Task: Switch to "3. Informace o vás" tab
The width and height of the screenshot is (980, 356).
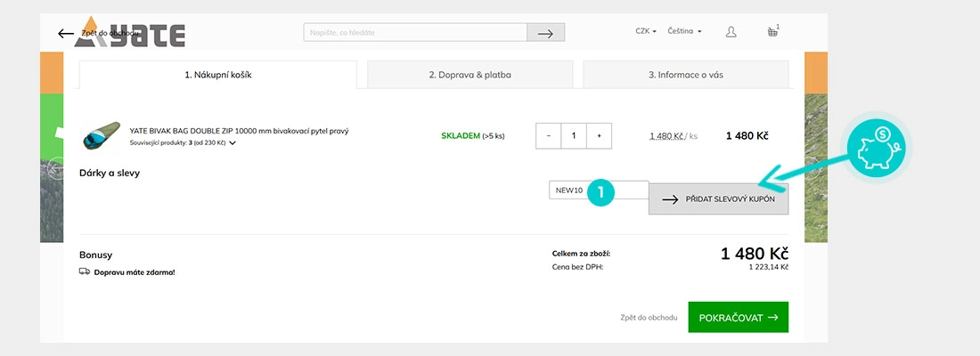Action: tap(686, 75)
